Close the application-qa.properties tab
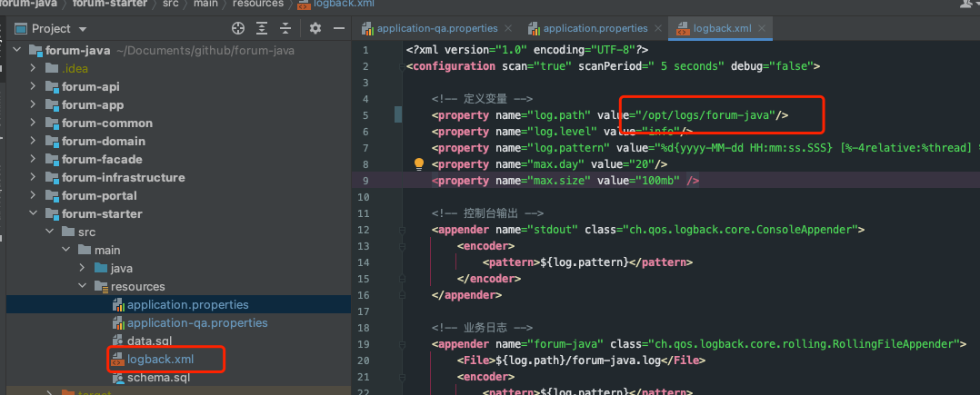This screenshot has width=980, height=395. click(x=508, y=28)
